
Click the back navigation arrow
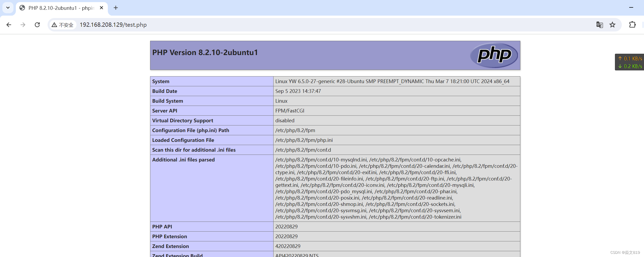click(9, 25)
